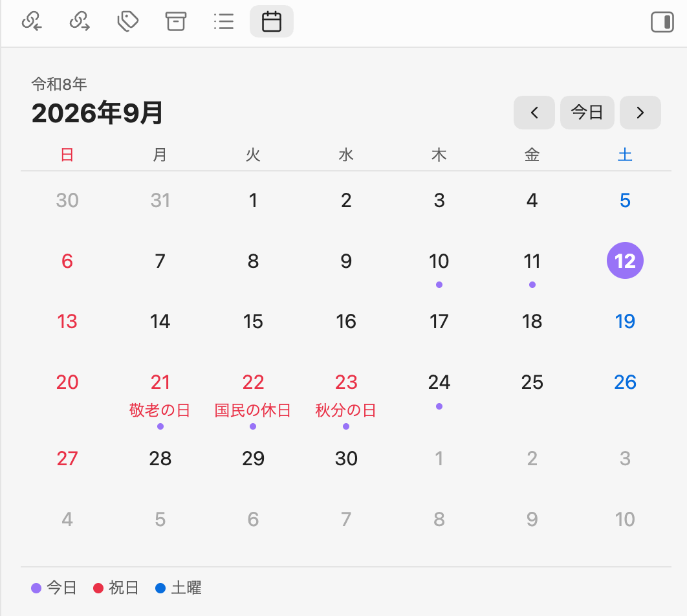Go to previous month with left chevron
Image resolution: width=687 pixels, height=616 pixels.
pyautogui.click(x=534, y=113)
